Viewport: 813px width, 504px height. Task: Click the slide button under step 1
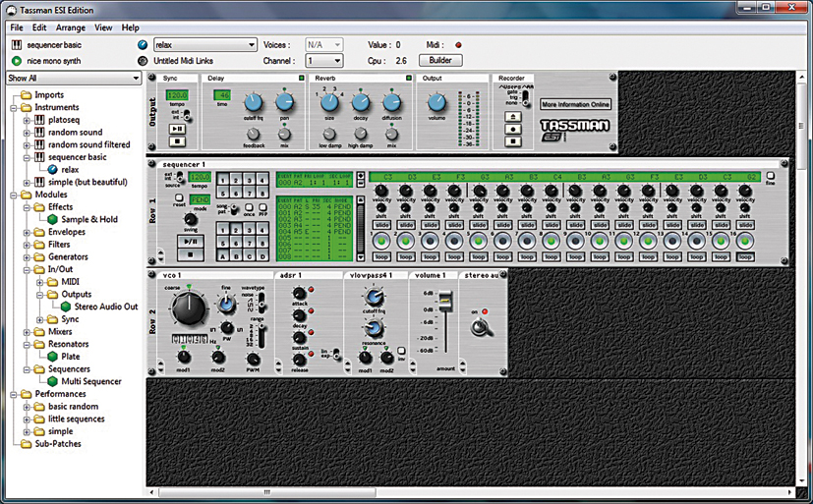pos(381,225)
